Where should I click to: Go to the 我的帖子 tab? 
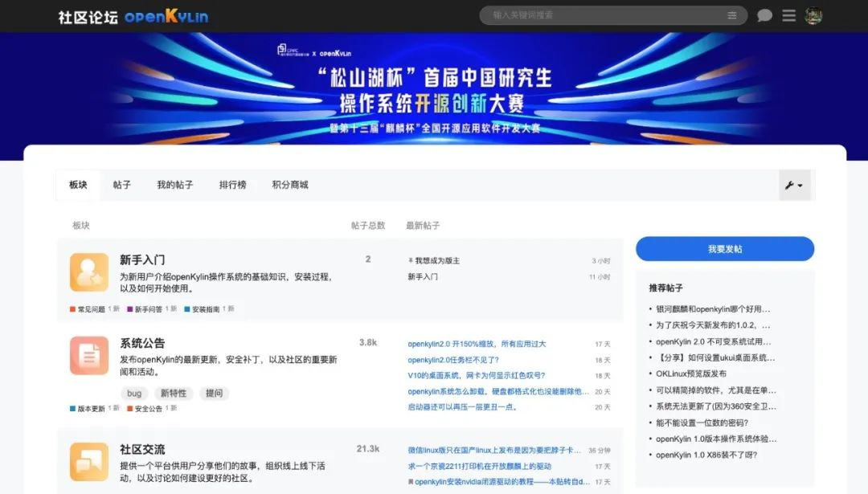(174, 185)
